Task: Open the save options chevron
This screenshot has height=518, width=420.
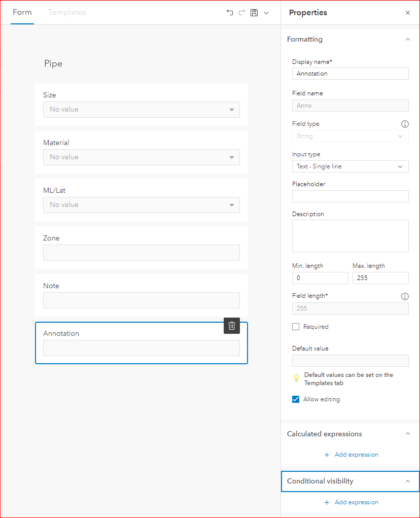Action: click(266, 12)
